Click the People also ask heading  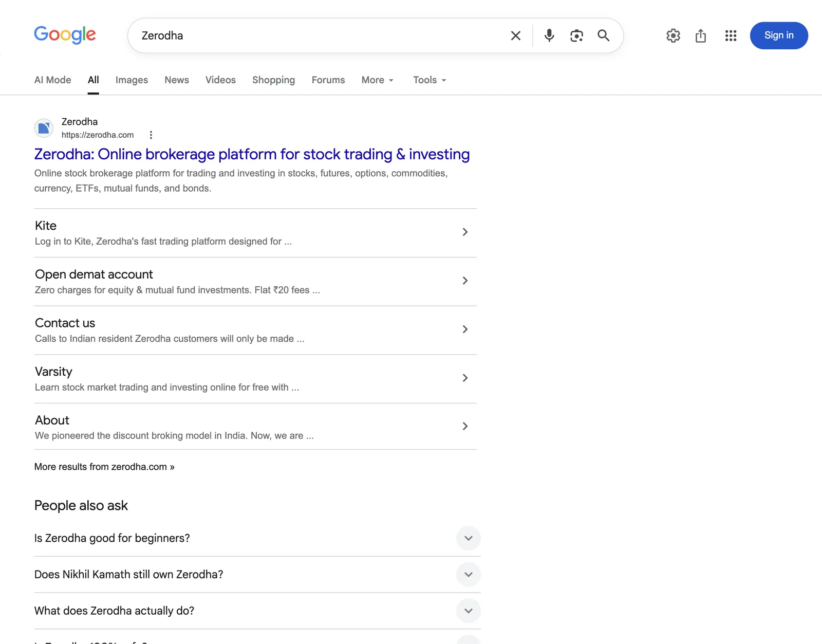pos(81,506)
